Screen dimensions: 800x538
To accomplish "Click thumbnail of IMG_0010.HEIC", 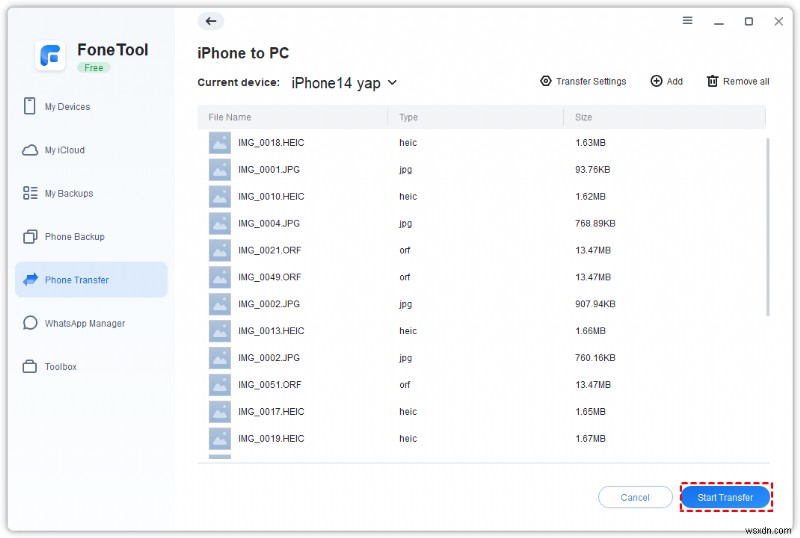I will click(x=220, y=197).
